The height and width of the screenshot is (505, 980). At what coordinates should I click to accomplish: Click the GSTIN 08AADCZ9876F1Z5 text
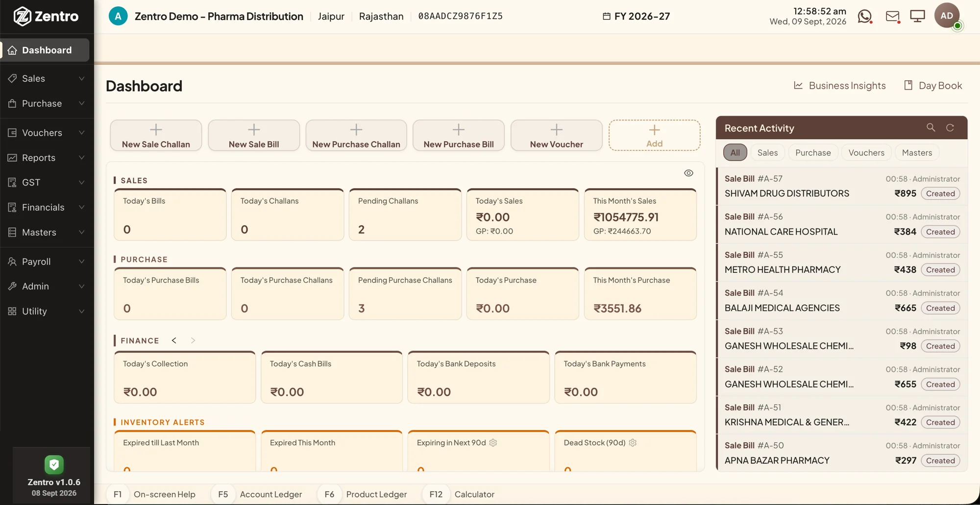point(460,16)
